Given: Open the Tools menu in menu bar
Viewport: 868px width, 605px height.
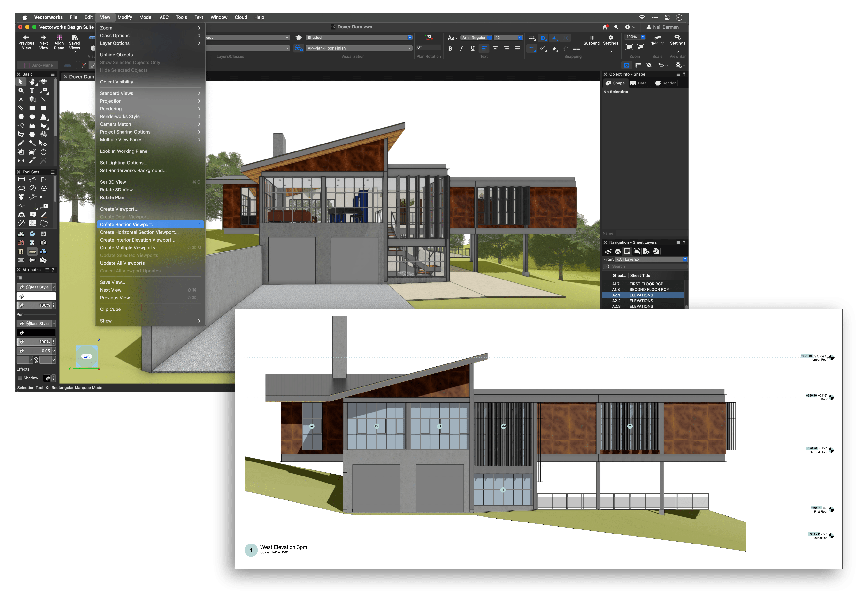Looking at the screenshot, I should [x=181, y=17].
